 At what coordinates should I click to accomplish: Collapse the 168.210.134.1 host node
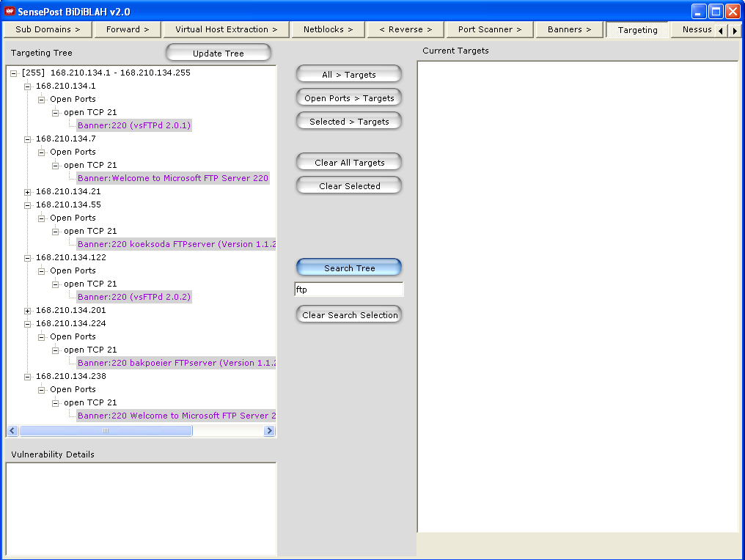(x=28, y=86)
